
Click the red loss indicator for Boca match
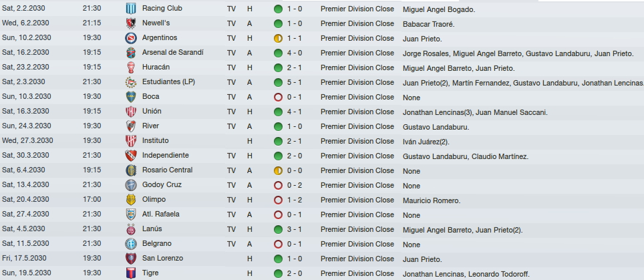[278, 98]
